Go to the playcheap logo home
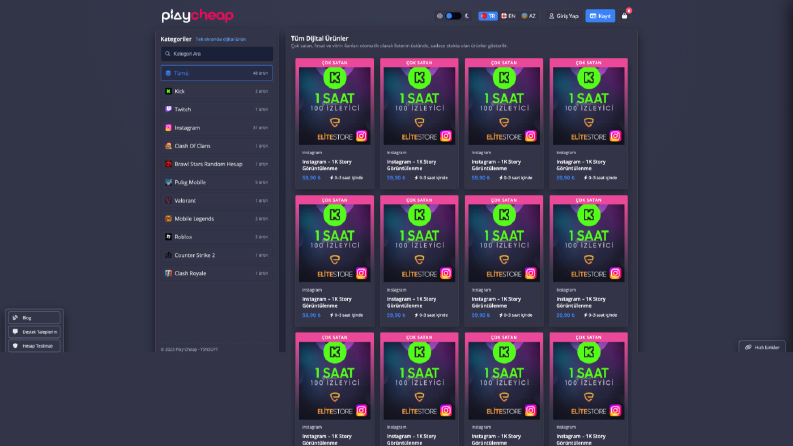 [x=197, y=16]
